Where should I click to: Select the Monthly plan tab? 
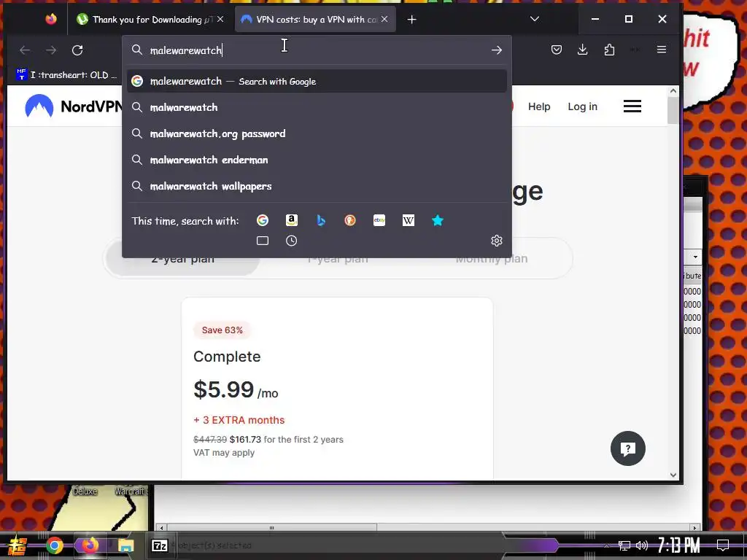(x=492, y=259)
